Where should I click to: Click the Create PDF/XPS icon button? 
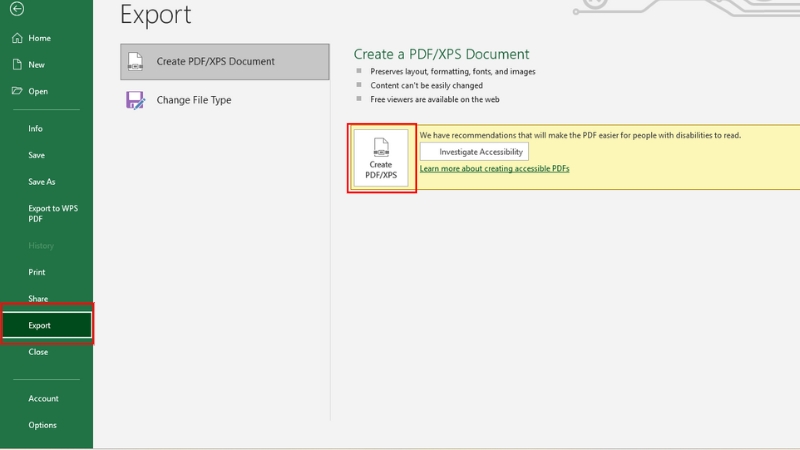[381, 158]
